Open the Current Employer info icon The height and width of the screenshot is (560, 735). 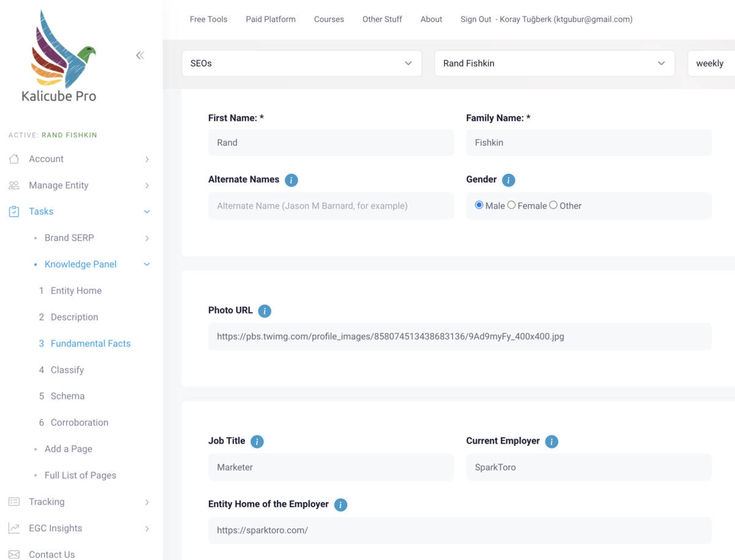pyautogui.click(x=552, y=441)
